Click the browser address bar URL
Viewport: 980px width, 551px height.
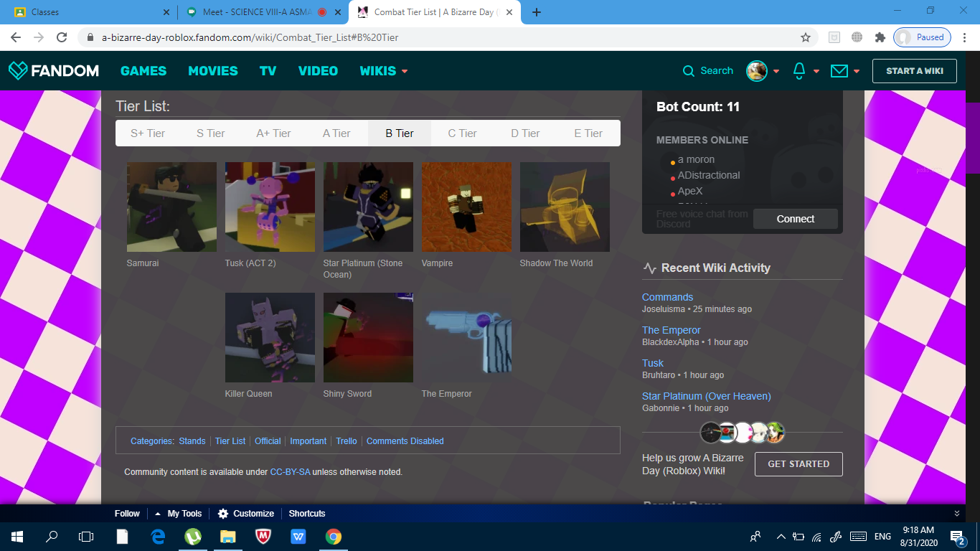(250, 37)
